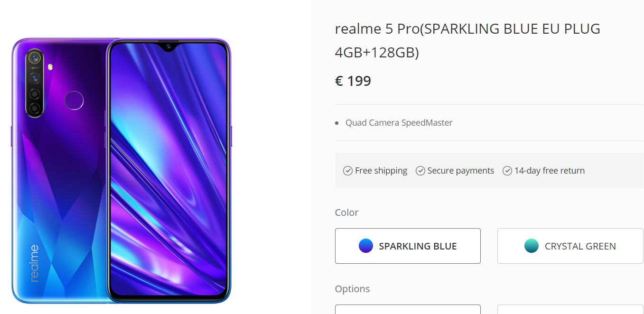Image resolution: width=644 pixels, height=314 pixels.
Task: Click the phone front display image
Action: (x=168, y=171)
